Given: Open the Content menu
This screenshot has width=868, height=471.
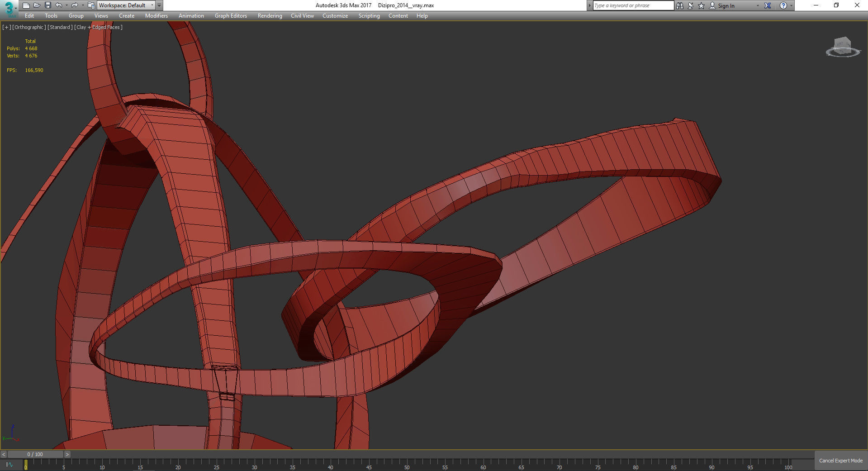Looking at the screenshot, I should (x=398, y=16).
